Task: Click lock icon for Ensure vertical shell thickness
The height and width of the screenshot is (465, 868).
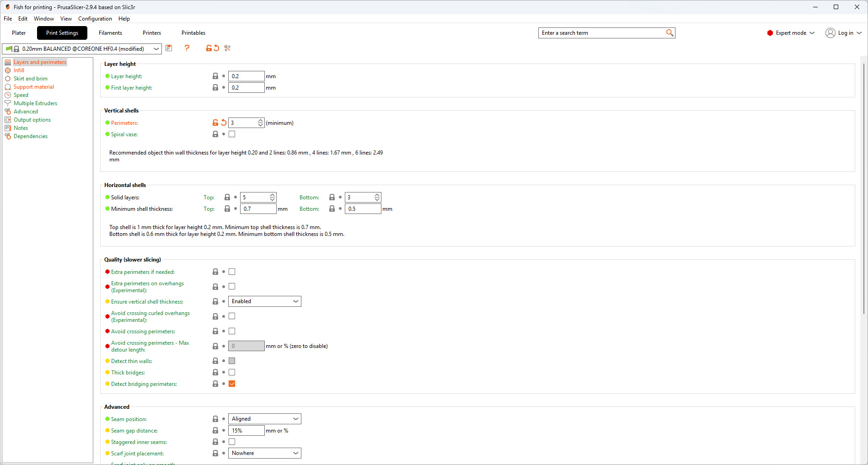Action: click(215, 301)
